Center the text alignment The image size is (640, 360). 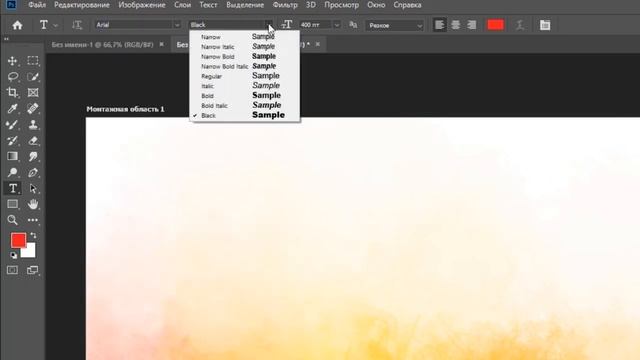coord(456,25)
